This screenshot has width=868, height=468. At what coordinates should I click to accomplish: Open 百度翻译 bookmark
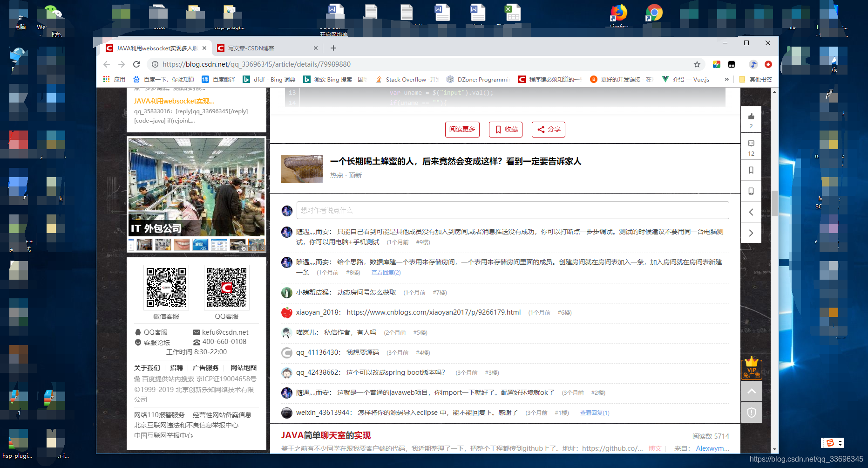218,79
